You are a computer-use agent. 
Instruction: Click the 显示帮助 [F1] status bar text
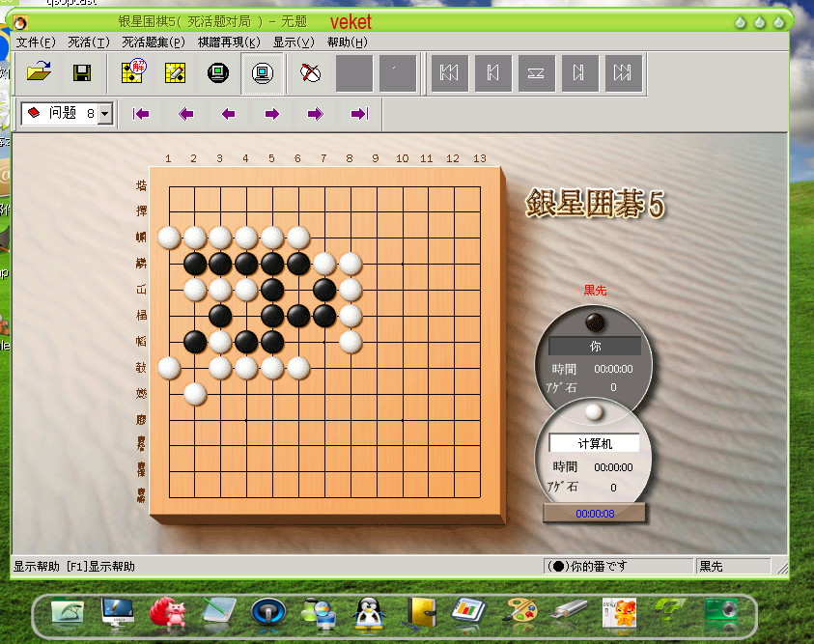[x=74, y=566]
